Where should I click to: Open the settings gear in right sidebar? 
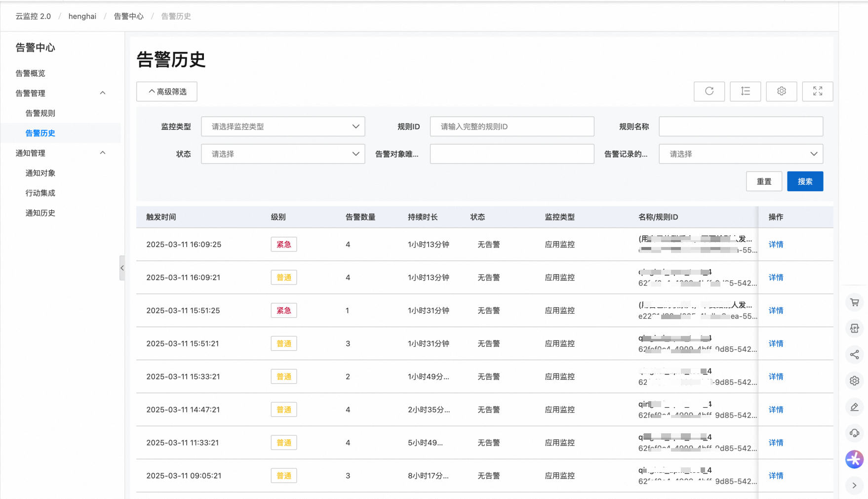click(x=854, y=381)
